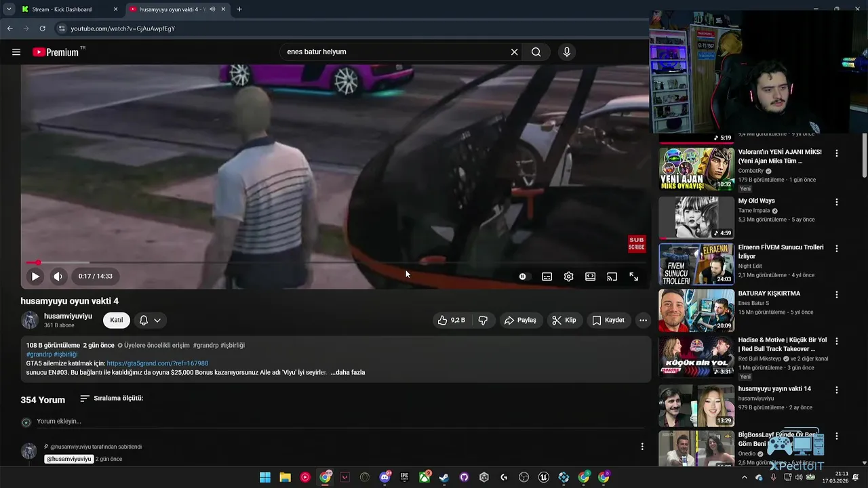The image size is (868, 488).
Task: Open volume control in system tray
Action: [797, 477]
